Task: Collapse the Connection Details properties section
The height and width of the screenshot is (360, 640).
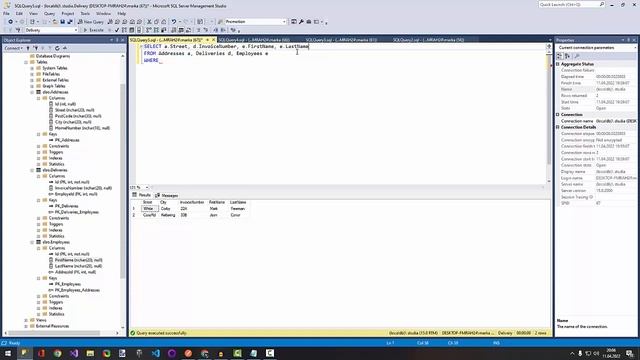Action: click(x=558, y=127)
